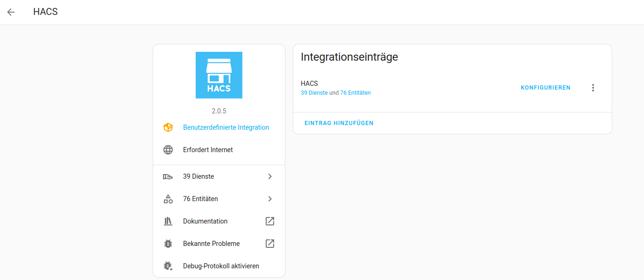
Task: Click the bug-play icon for Debug-Protokoll
Action: pyautogui.click(x=168, y=266)
